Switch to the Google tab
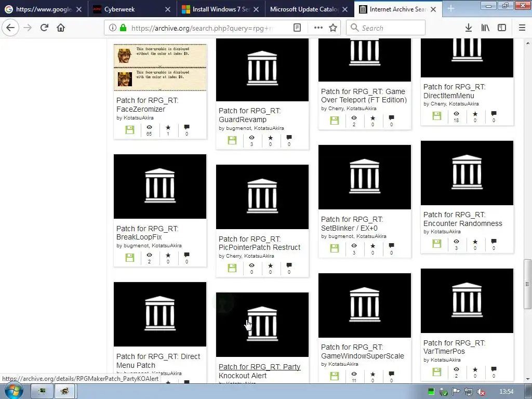The width and height of the screenshot is (532, 399). pos(44,9)
